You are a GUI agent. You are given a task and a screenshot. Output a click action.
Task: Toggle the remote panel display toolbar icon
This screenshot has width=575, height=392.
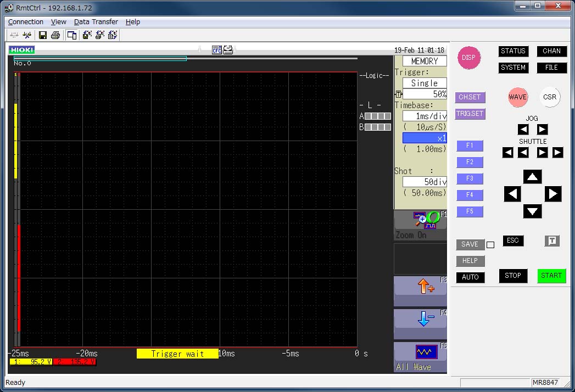(x=72, y=35)
